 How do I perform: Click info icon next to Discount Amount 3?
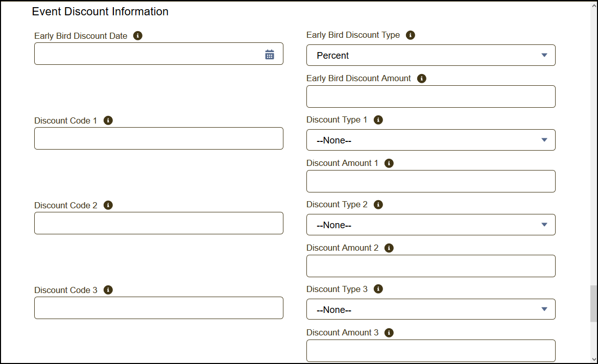coord(389,333)
